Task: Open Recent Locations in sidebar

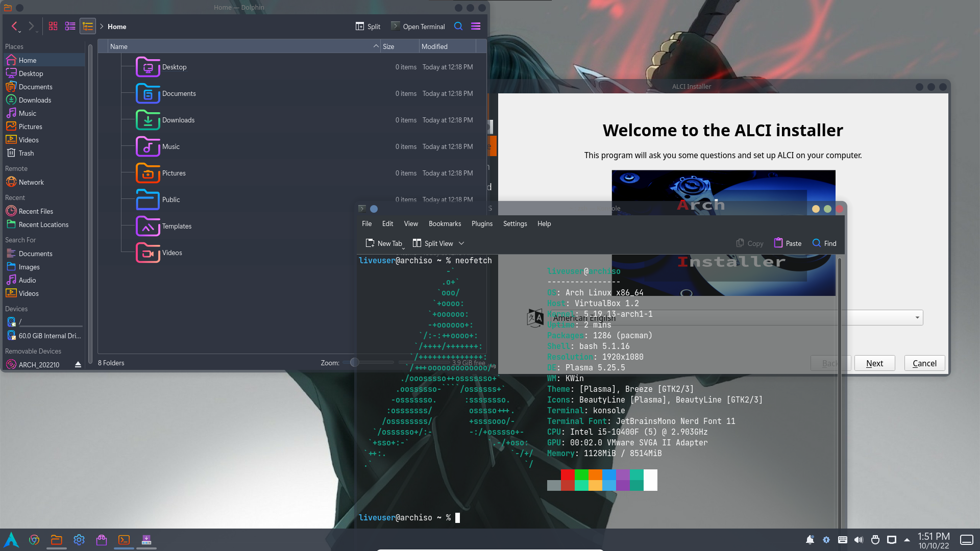Action: [44, 224]
